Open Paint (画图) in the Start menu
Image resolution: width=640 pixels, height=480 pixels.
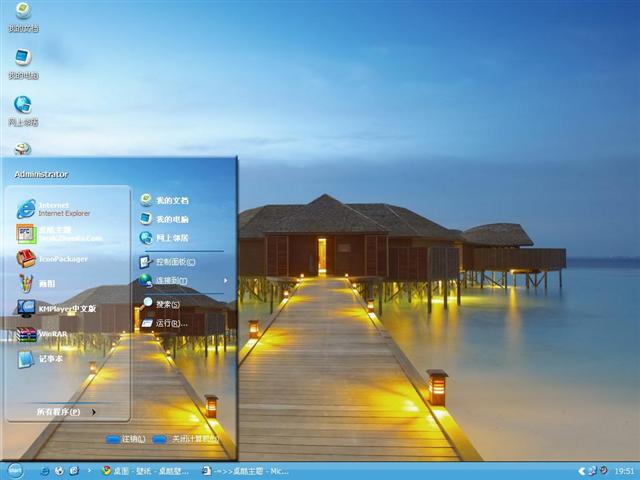click(x=36, y=283)
